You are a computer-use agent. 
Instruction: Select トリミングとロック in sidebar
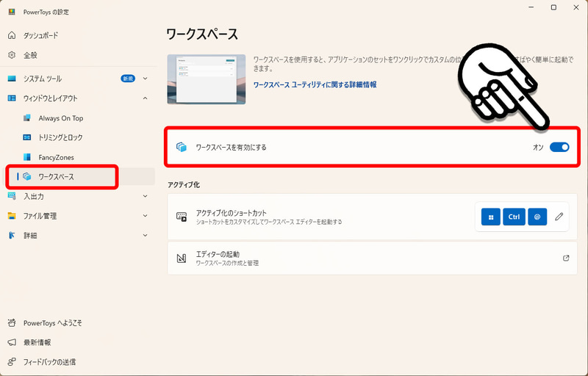click(60, 138)
